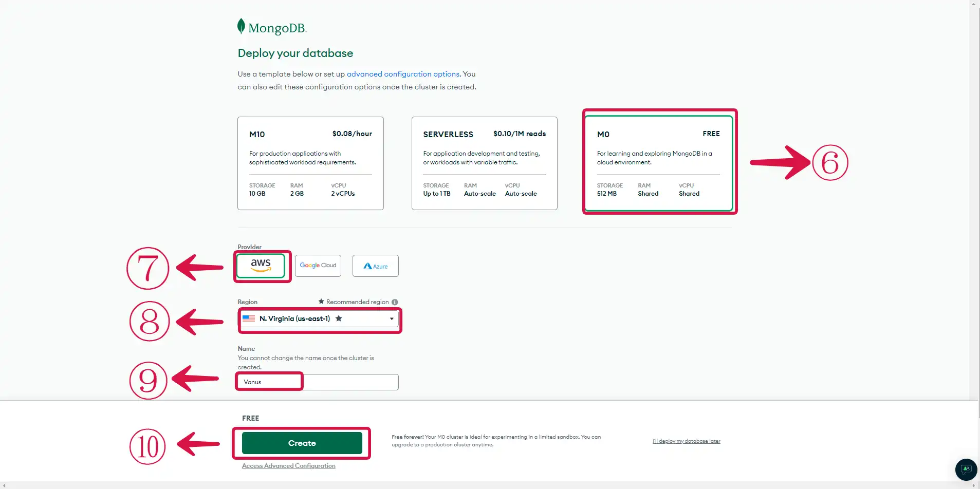980x489 pixels.
Task: Open the chat support bubble icon
Action: tap(966, 469)
